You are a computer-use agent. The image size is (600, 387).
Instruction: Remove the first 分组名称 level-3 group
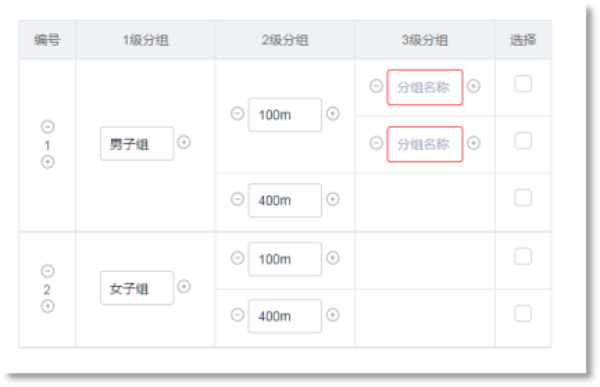click(376, 86)
